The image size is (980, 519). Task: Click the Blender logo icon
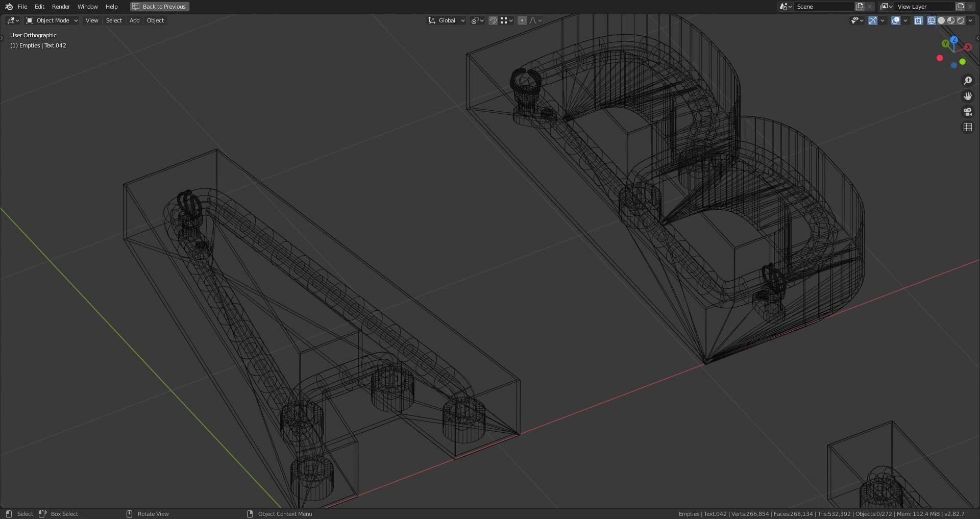point(9,7)
